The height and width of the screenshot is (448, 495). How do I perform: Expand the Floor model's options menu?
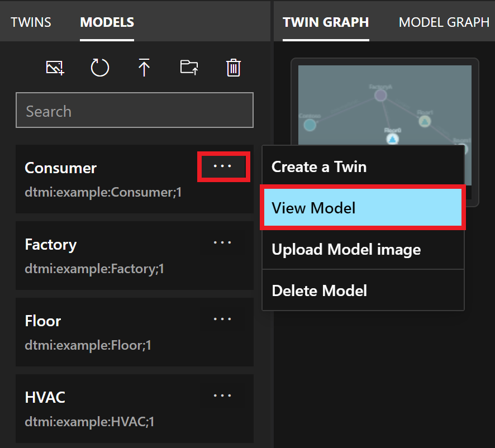click(x=223, y=319)
